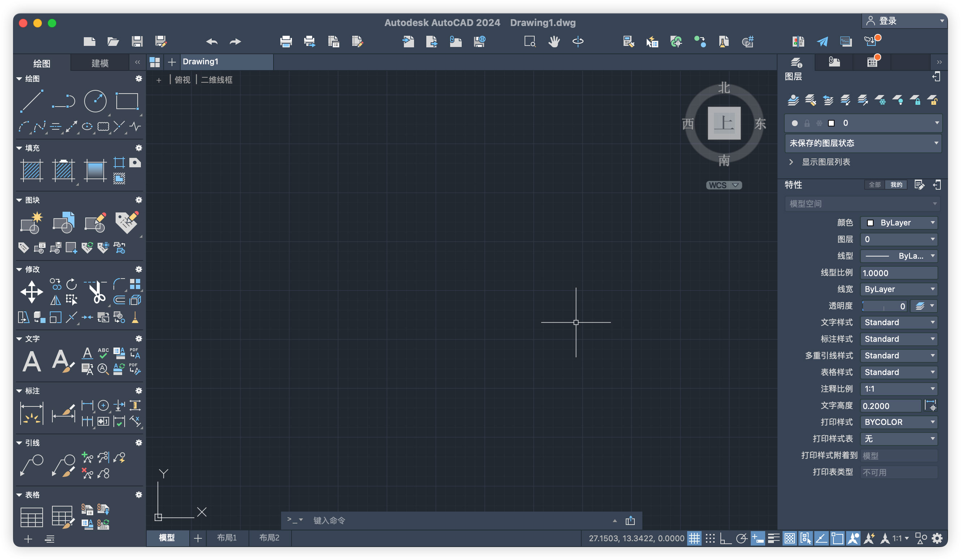Click 二维线框 visual style label

click(x=217, y=80)
